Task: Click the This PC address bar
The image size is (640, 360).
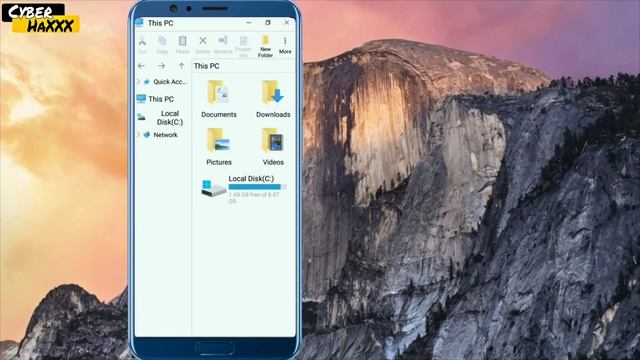Action: [x=244, y=66]
